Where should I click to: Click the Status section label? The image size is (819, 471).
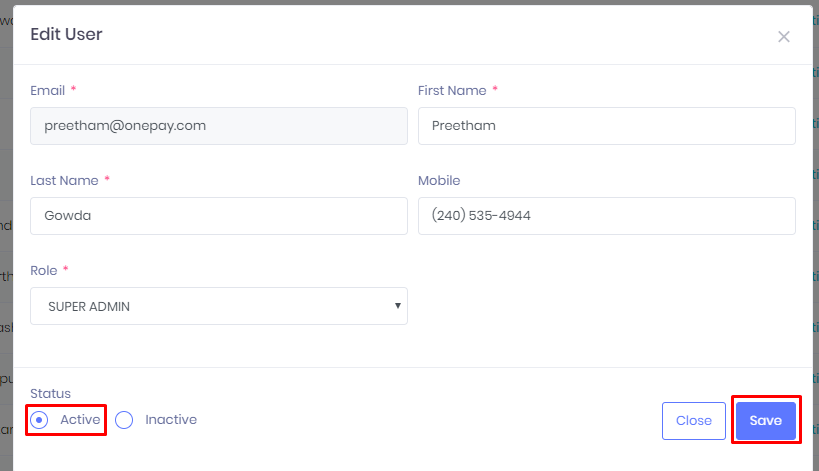click(x=50, y=394)
